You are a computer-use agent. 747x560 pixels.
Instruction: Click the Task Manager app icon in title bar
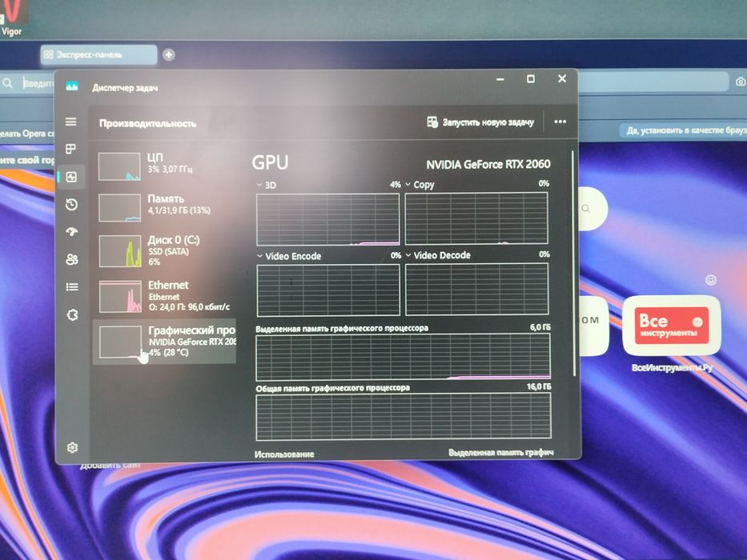72,86
